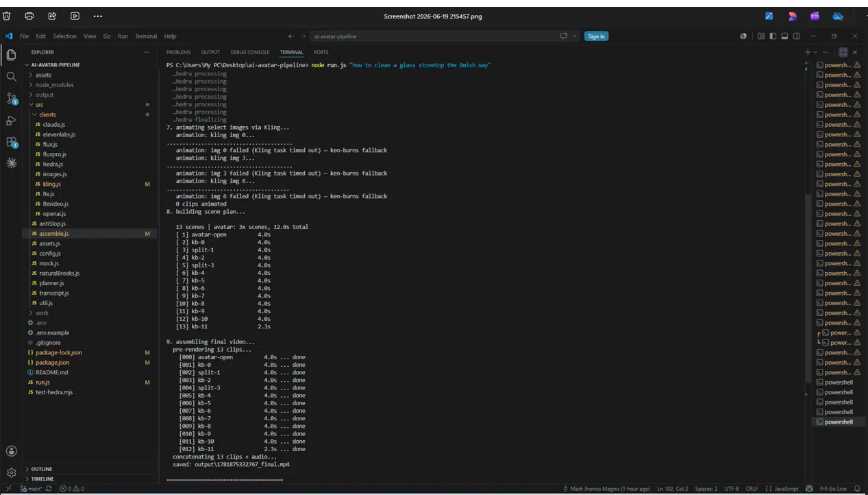Click the Sign In button

[596, 36]
